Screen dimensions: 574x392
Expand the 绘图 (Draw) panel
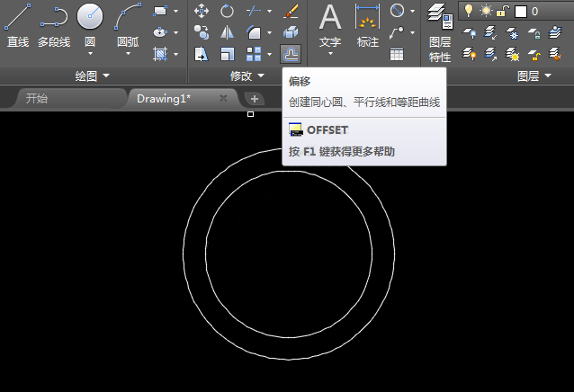[x=93, y=76]
